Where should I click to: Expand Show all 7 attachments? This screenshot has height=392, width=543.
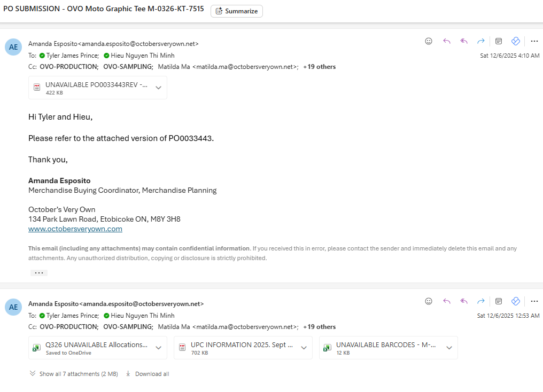coord(74,374)
